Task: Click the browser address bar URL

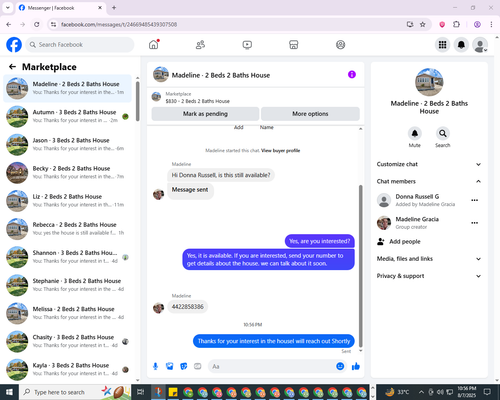Action: point(119,24)
